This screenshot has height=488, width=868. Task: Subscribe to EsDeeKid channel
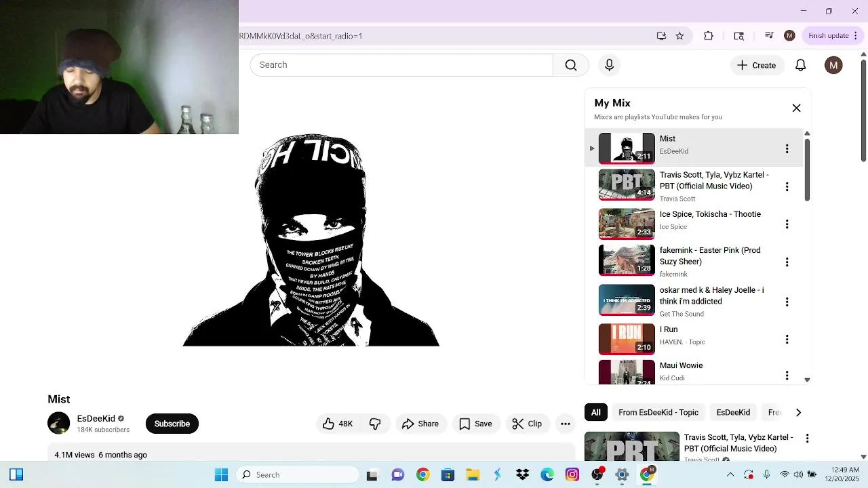pos(172,424)
